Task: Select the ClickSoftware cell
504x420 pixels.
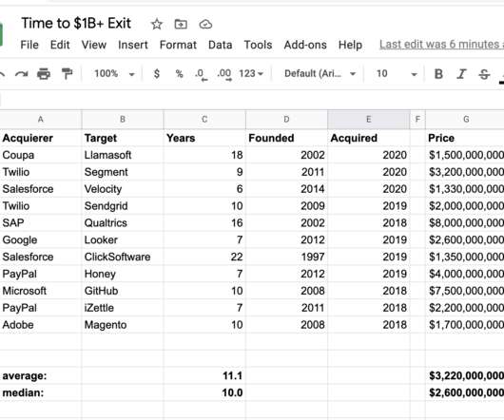Action: click(123, 257)
